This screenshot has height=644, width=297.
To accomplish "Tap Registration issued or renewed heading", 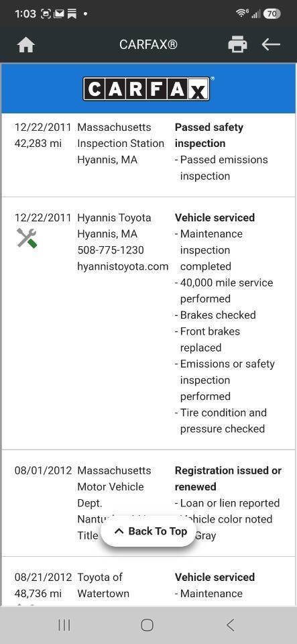I will point(228,479).
